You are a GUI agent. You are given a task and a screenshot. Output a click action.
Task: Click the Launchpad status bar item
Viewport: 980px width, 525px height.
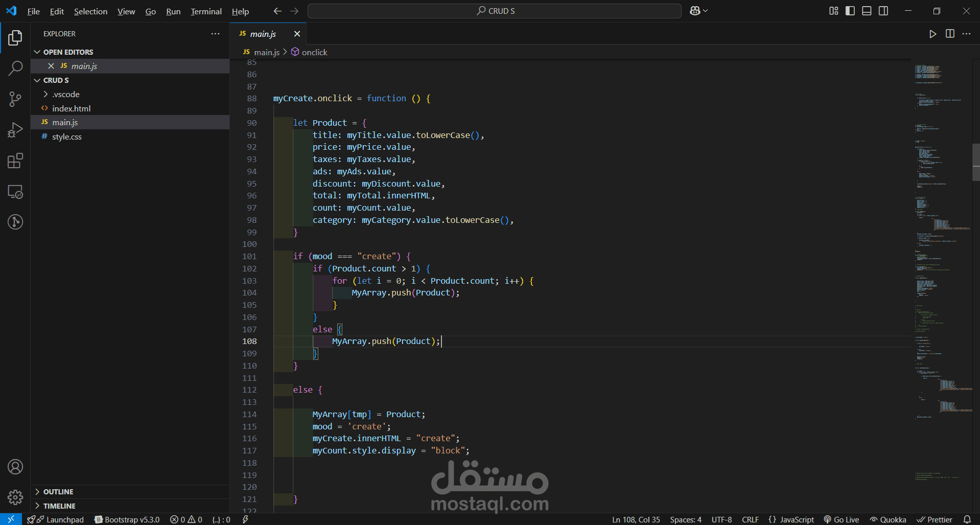56,519
